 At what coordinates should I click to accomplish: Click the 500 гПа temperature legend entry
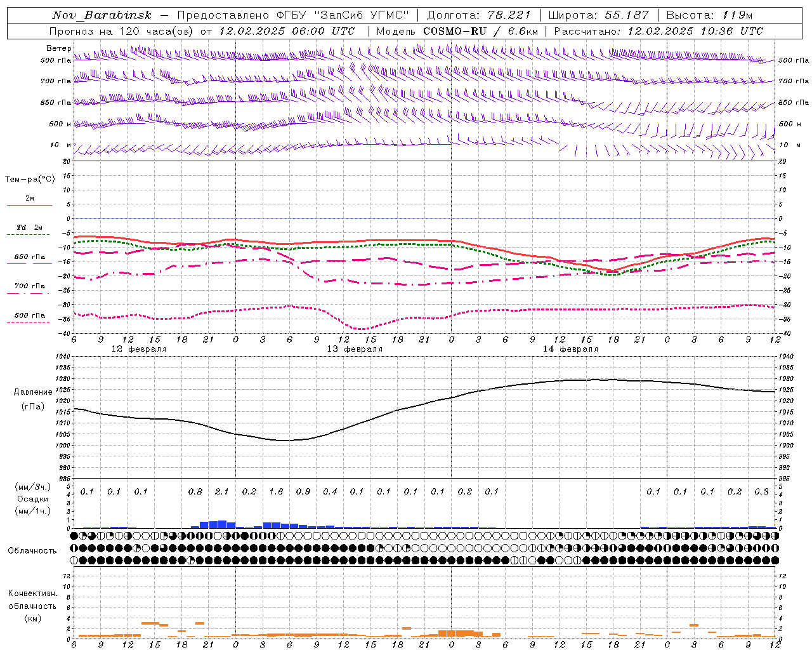click(30, 315)
